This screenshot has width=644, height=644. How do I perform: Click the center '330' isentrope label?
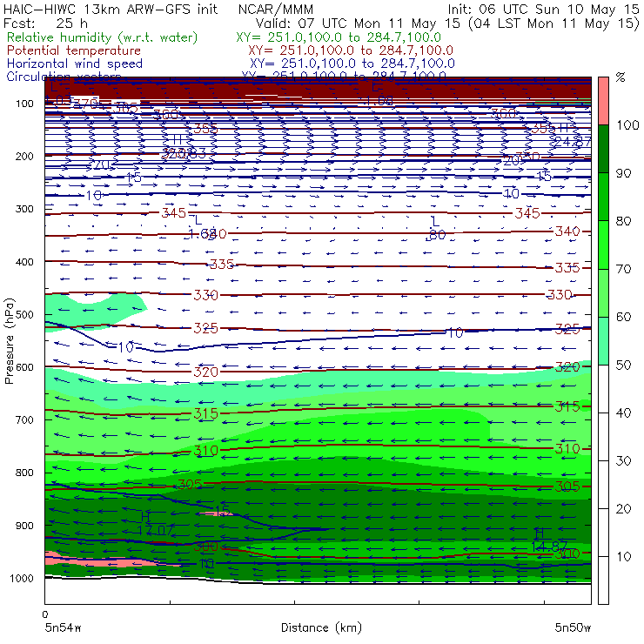click(205, 295)
